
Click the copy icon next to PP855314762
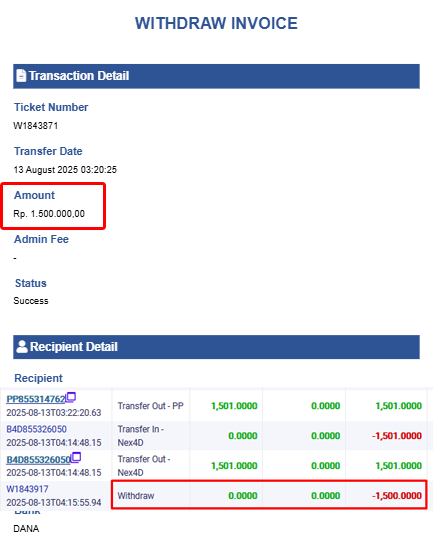pyautogui.click(x=71, y=397)
